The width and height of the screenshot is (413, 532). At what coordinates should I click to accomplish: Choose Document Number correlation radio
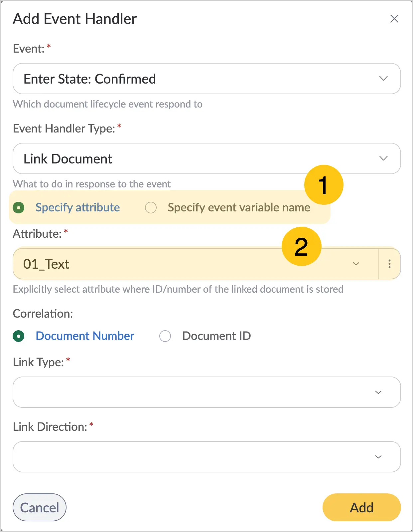pyautogui.click(x=19, y=336)
